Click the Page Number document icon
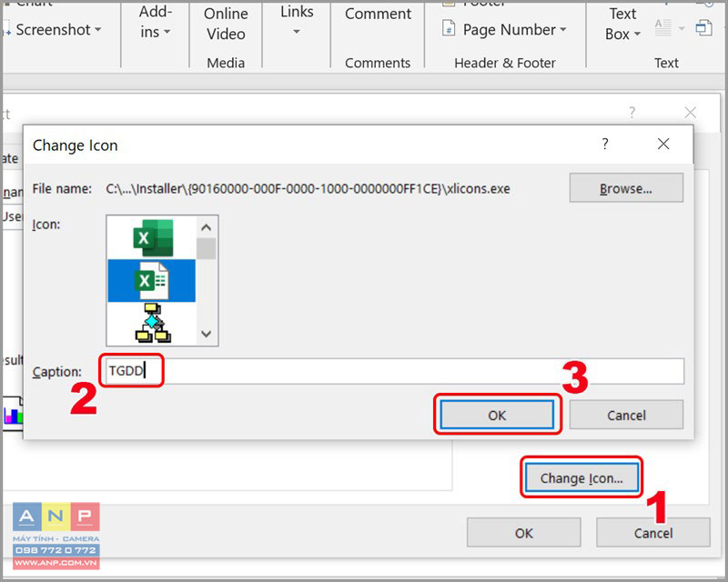Image resolution: width=728 pixels, height=582 pixels. [x=449, y=29]
